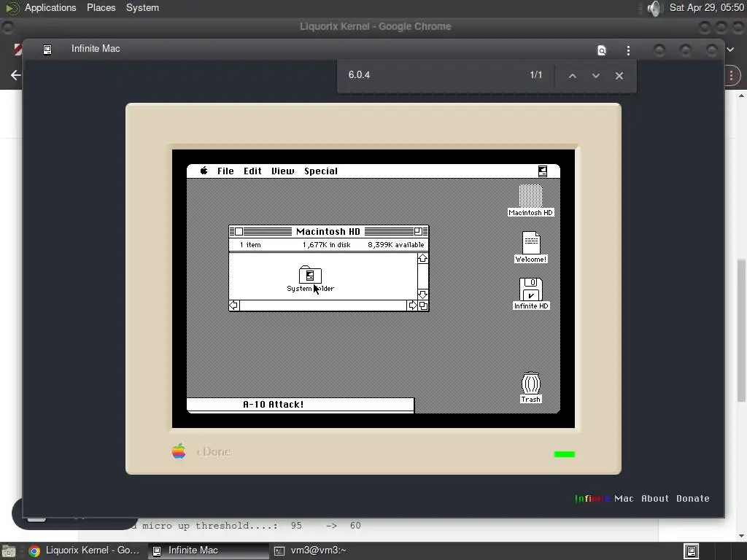Screen dimensions: 747x560
Task: Go to next find result
Action: tap(595, 76)
